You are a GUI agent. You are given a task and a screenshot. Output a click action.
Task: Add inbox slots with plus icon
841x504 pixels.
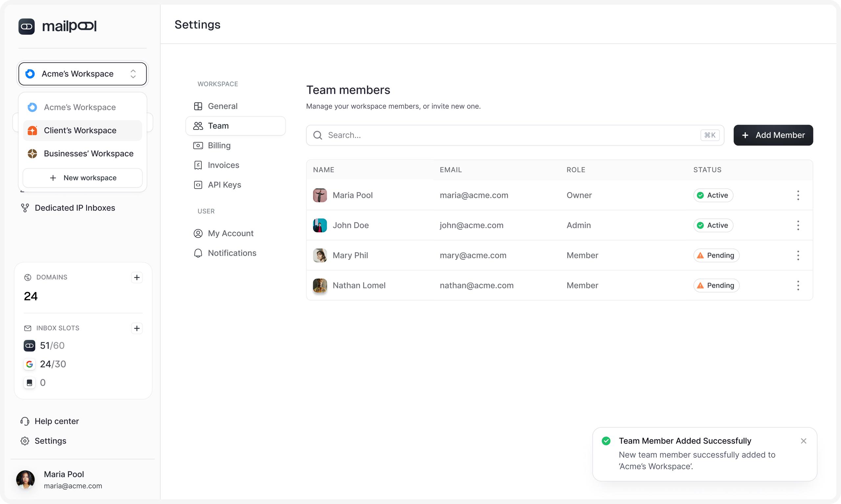[x=137, y=328]
